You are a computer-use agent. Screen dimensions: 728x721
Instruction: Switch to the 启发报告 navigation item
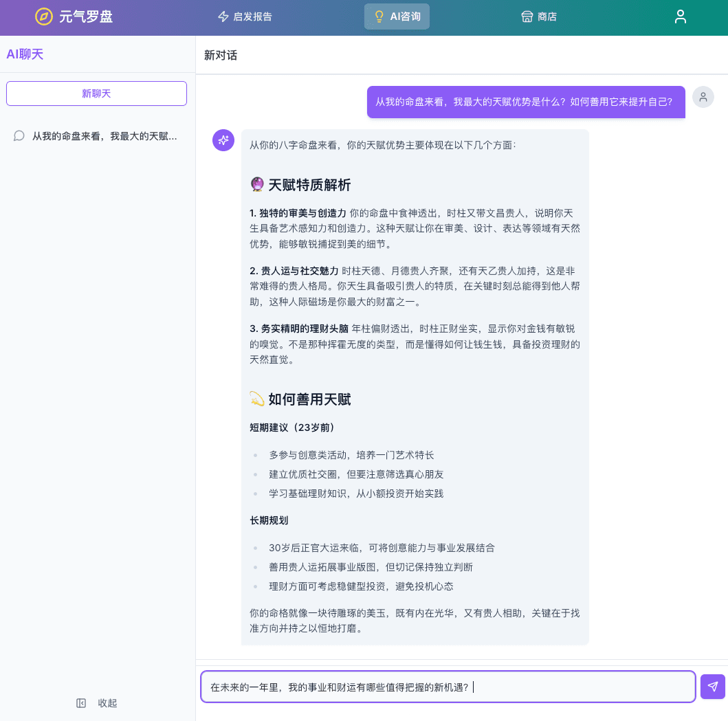(245, 16)
